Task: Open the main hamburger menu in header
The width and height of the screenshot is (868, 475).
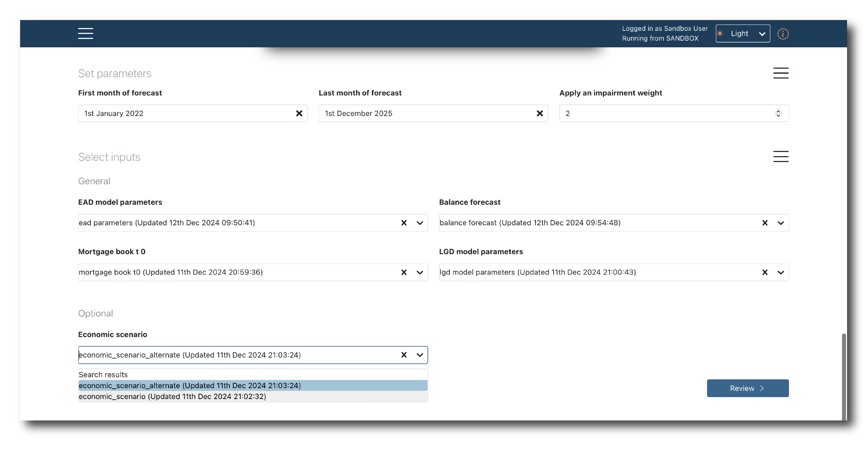Action: [85, 33]
